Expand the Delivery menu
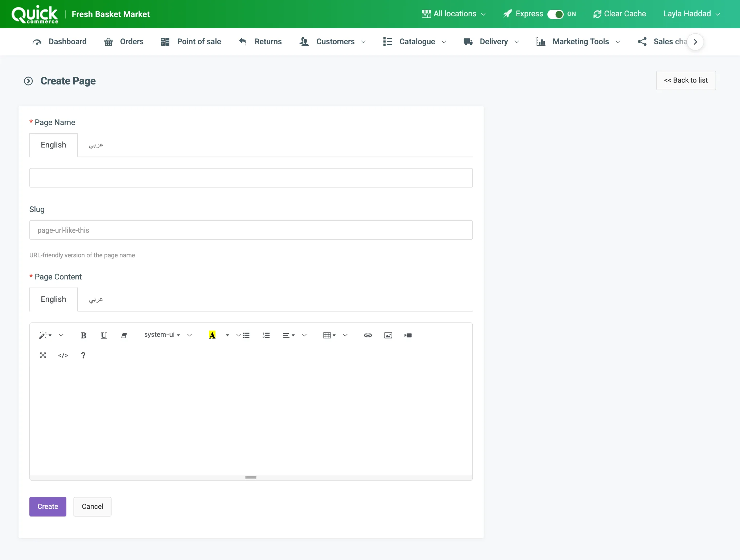 pyautogui.click(x=491, y=42)
